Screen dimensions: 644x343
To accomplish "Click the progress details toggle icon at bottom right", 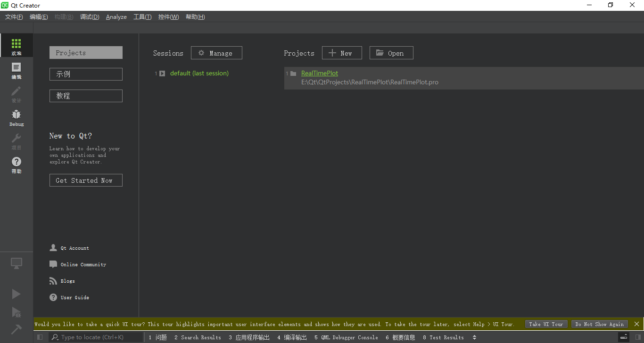I will [624, 337].
